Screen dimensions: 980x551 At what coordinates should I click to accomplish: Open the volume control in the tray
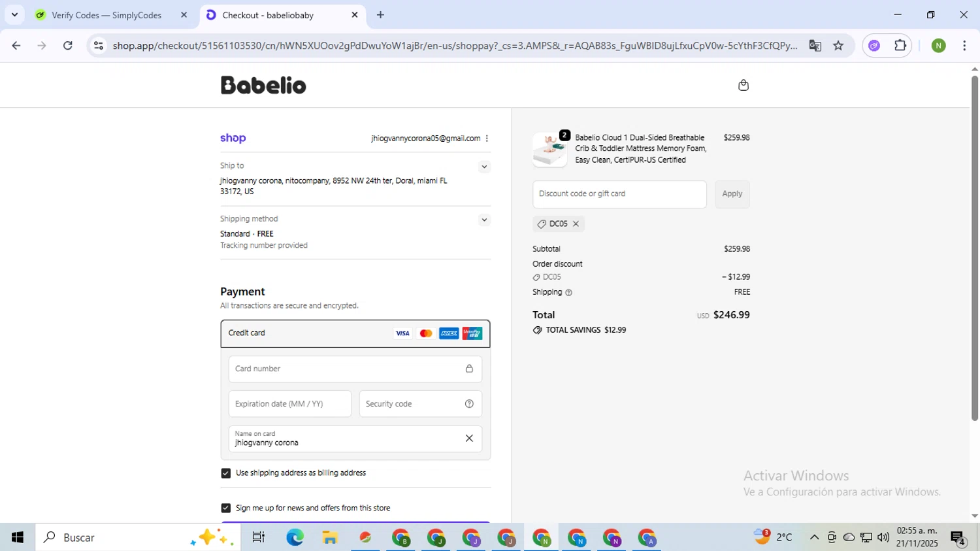[x=883, y=537]
